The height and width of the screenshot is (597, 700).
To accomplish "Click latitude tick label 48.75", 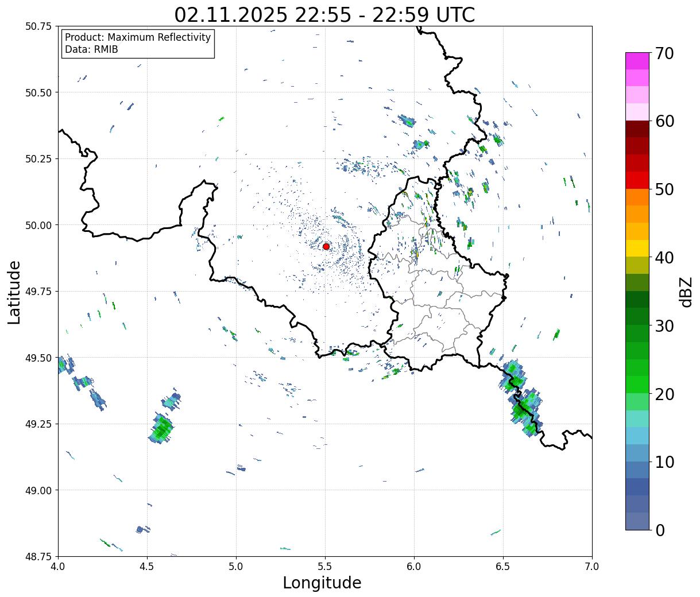I will [x=38, y=557].
